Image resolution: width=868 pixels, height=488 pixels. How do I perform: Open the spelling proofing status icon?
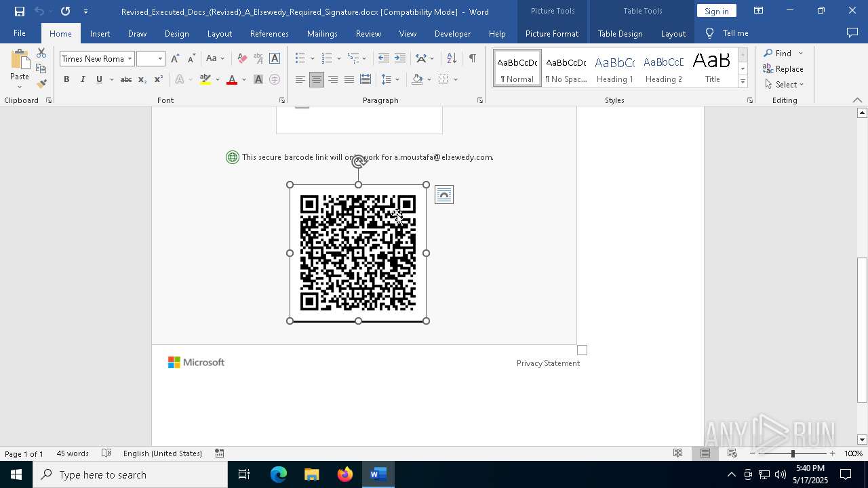(x=106, y=453)
